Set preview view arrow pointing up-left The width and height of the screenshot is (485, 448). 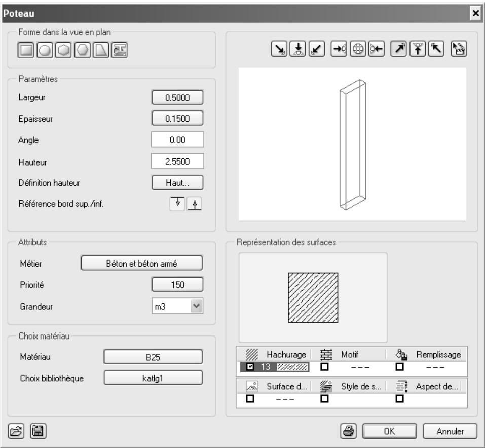click(436, 49)
